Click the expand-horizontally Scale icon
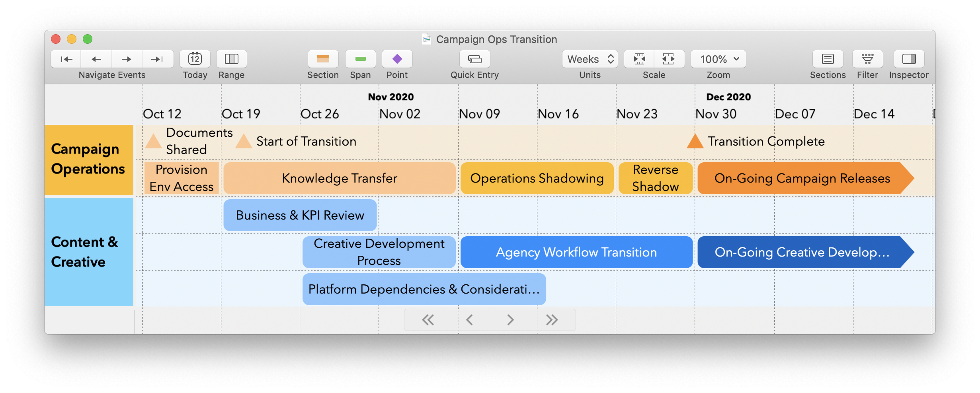This screenshot has height=393, width=980. [x=669, y=59]
